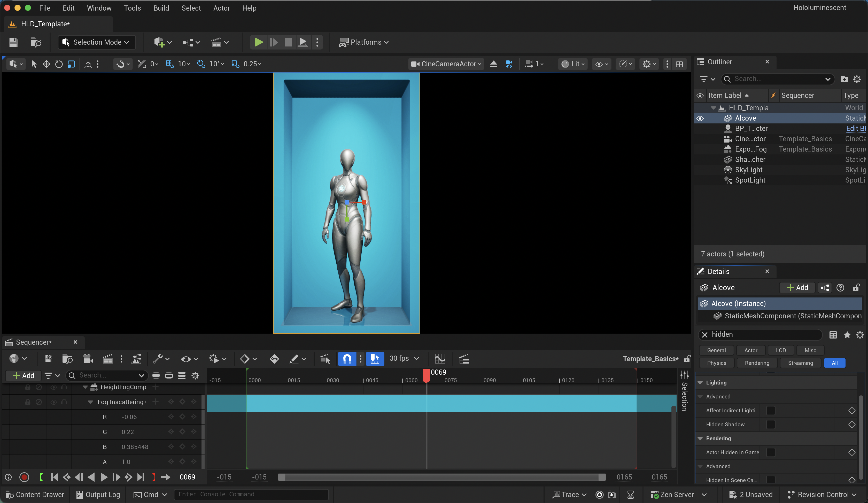The height and width of the screenshot is (503, 868).
Task: Click Eject from camera pilot icon
Action: [x=494, y=64]
